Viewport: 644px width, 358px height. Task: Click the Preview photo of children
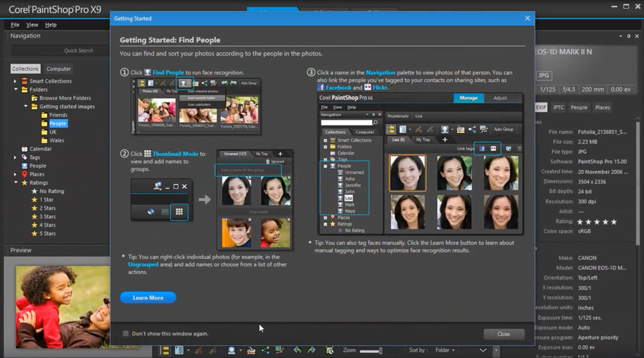(x=63, y=306)
